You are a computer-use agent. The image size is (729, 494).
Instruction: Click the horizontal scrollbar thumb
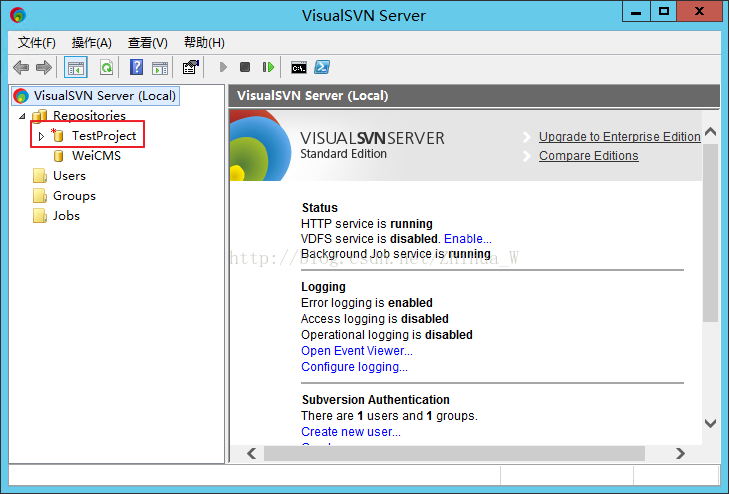(454, 453)
